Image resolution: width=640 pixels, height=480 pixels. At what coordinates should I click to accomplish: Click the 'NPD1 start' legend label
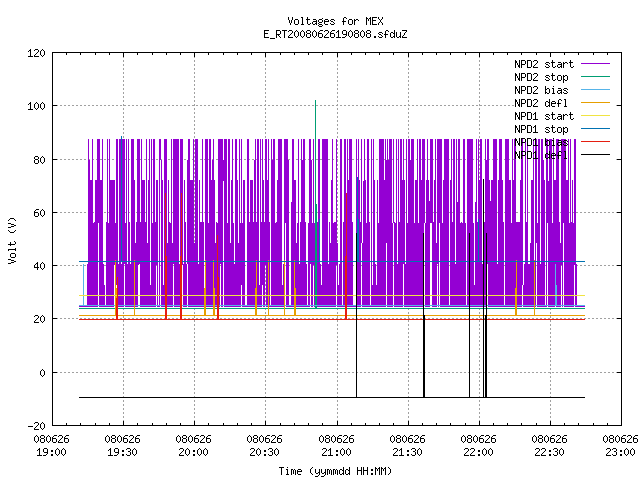coord(544,116)
